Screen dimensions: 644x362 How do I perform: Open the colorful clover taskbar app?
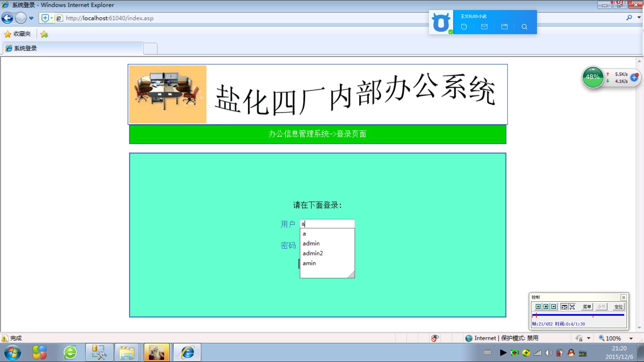40,353
